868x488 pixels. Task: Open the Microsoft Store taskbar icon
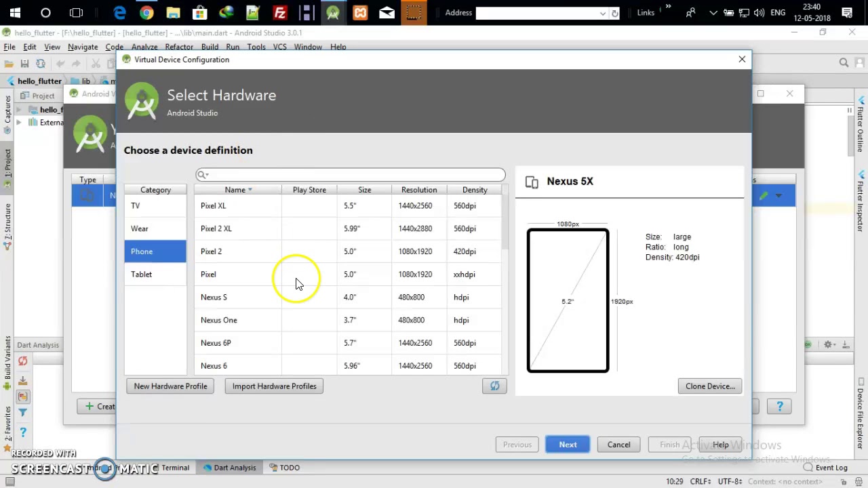(x=199, y=12)
